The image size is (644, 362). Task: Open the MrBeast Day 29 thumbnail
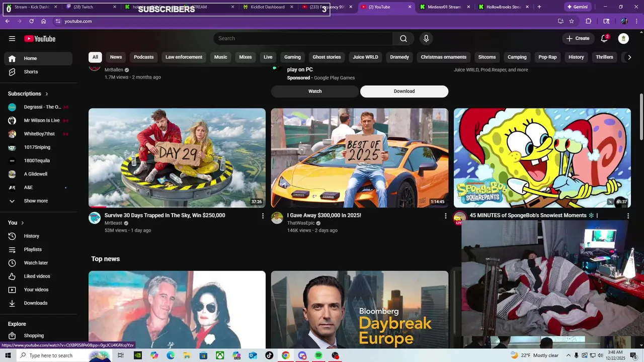(x=177, y=158)
